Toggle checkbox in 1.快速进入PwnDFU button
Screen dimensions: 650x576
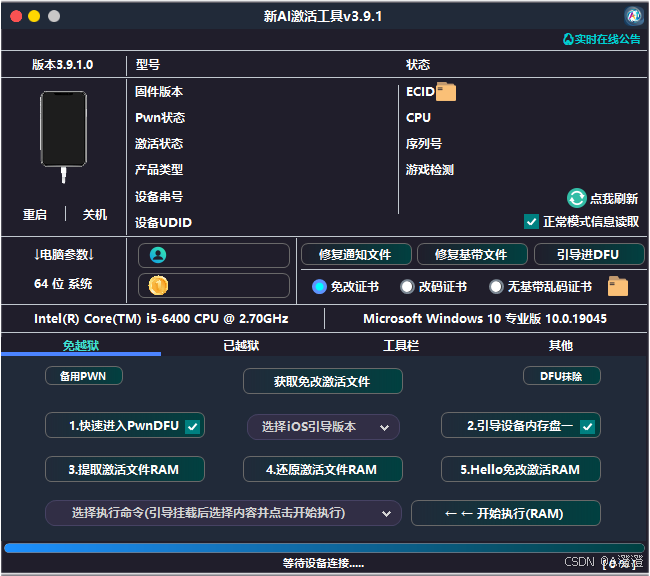(x=193, y=426)
